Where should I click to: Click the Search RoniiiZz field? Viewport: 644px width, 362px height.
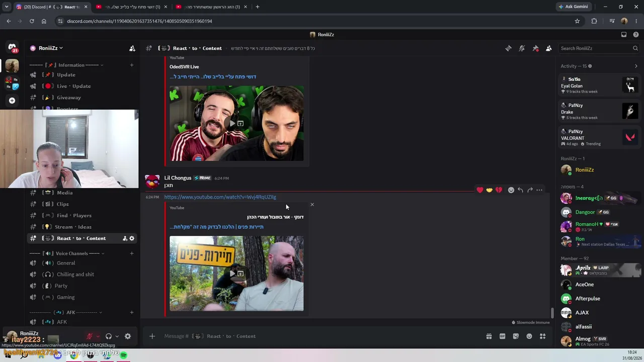[599, 48]
